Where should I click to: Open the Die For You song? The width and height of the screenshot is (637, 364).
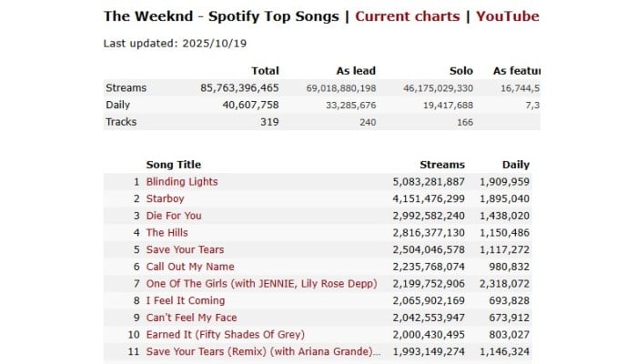pyautogui.click(x=174, y=216)
